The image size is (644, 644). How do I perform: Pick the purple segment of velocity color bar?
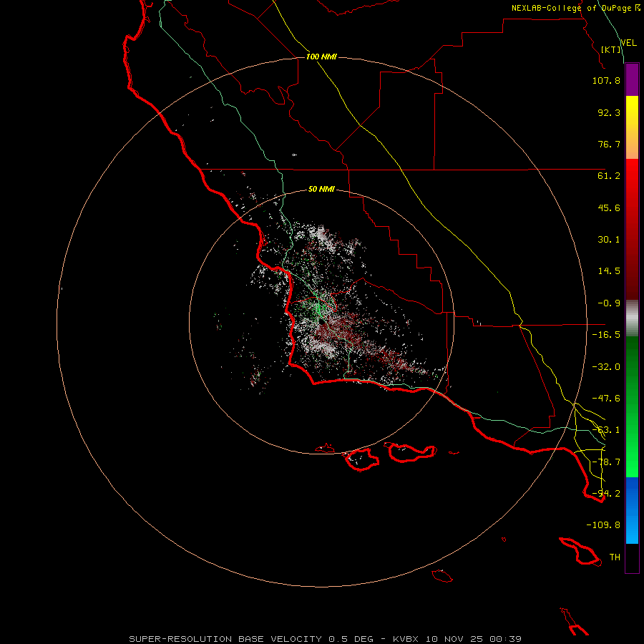tap(632, 79)
